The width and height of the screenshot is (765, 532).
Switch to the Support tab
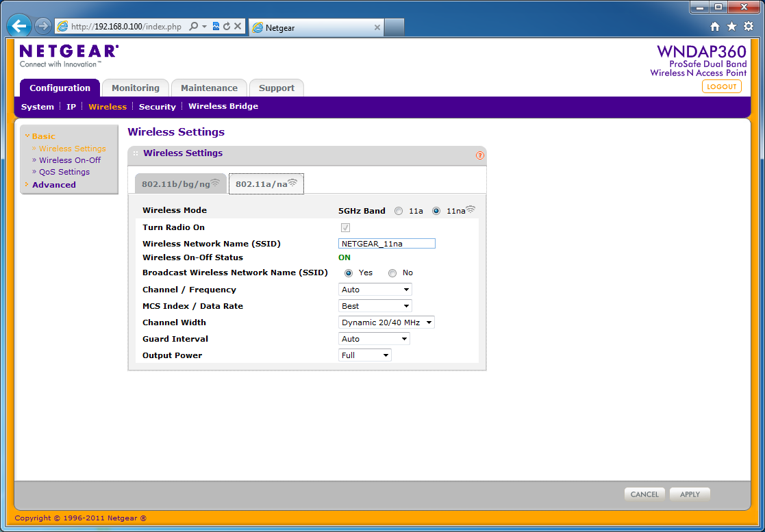pyautogui.click(x=277, y=88)
